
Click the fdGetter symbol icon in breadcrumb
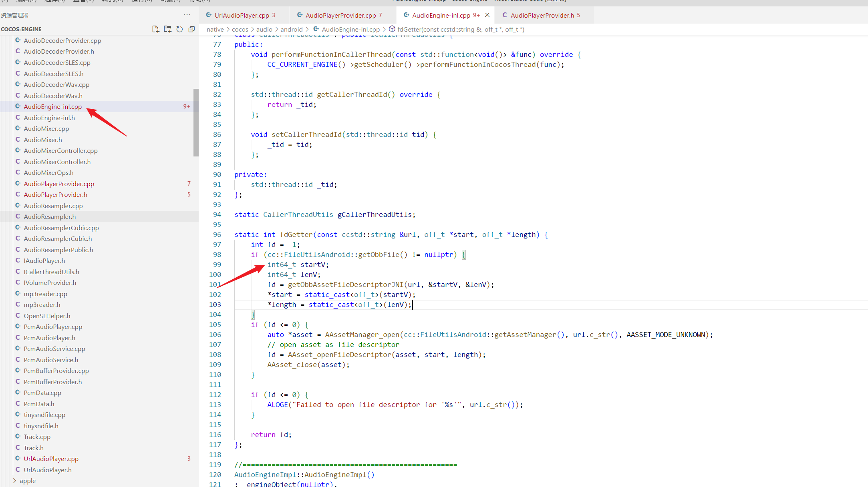click(392, 29)
